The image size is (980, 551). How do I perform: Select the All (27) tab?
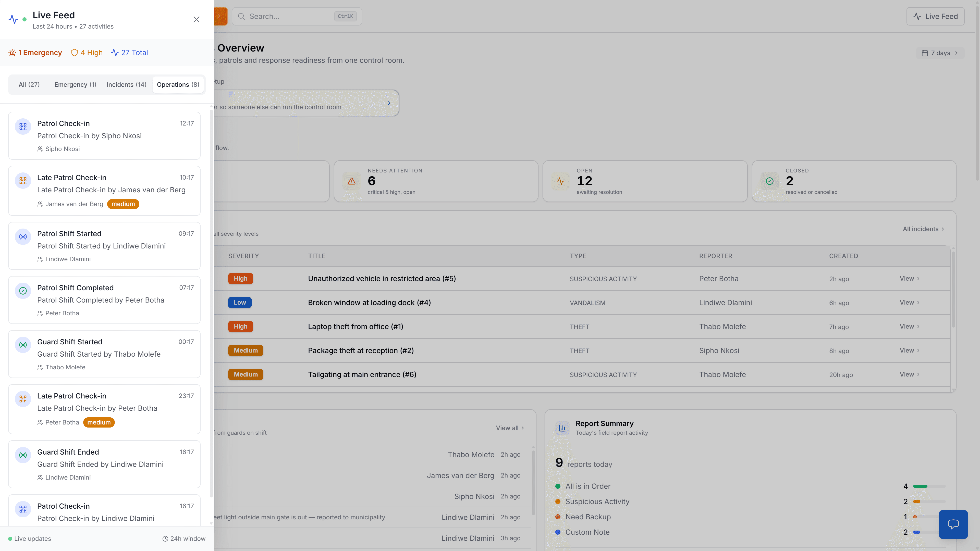point(29,84)
